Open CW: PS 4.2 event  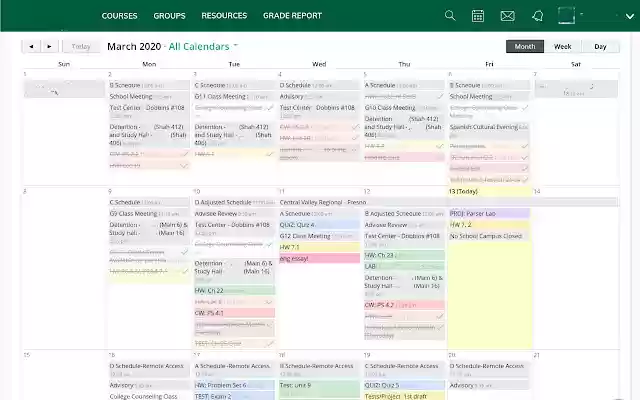click(404, 305)
